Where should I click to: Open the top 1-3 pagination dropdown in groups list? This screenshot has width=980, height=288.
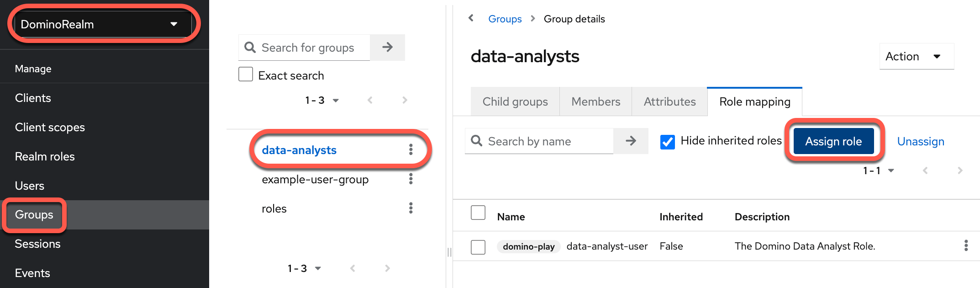click(322, 100)
